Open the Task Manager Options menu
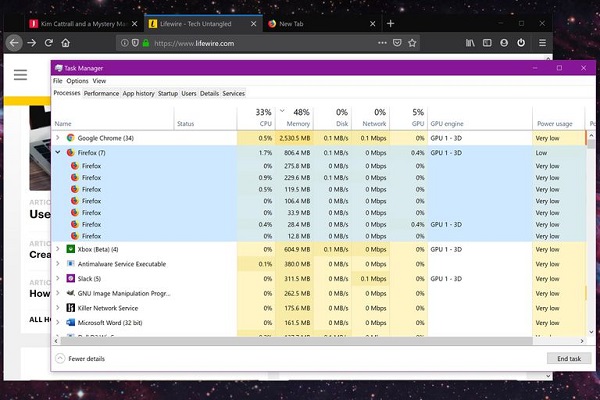Screen dimensions: 600x400 click(x=77, y=81)
